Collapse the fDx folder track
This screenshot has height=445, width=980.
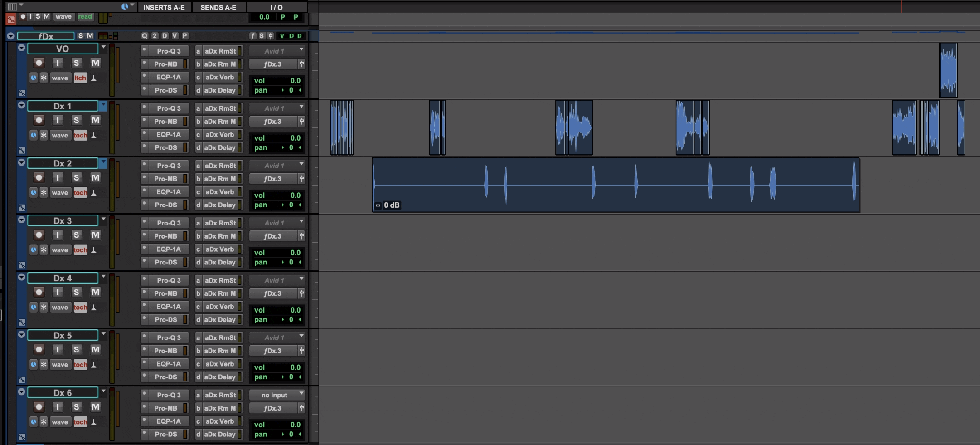pos(11,36)
